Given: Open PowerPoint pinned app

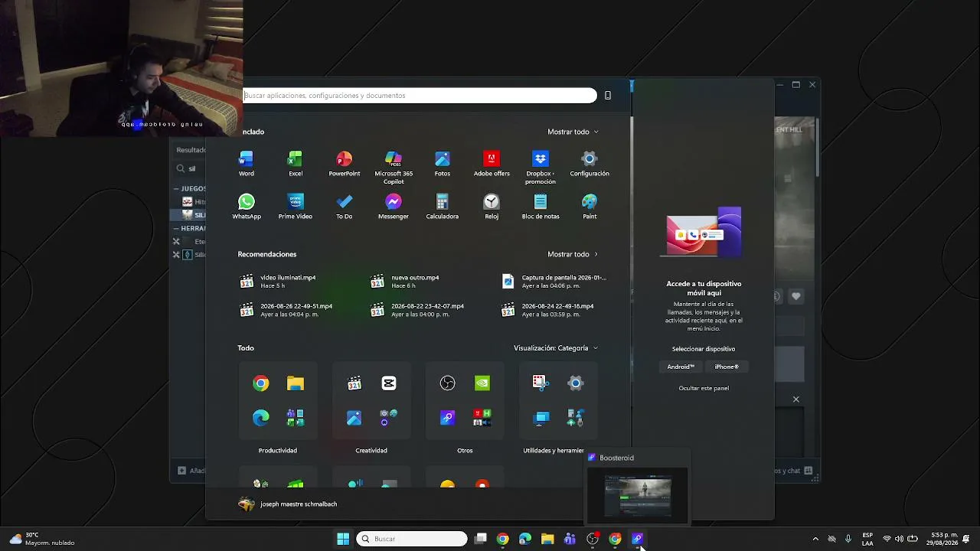Looking at the screenshot, I should tap(345, 164).
